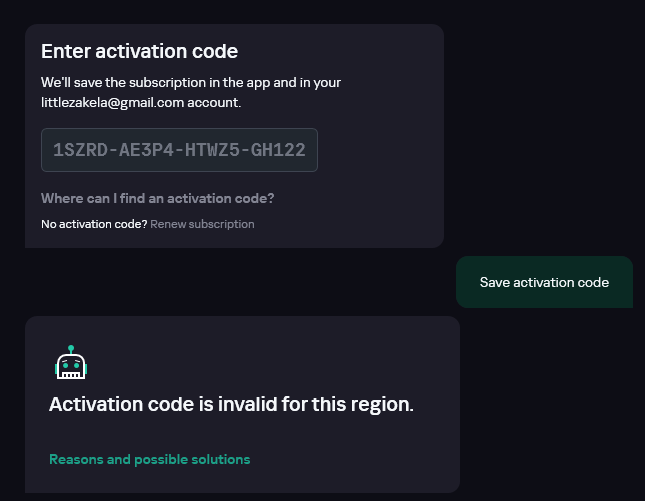Place cursor on the AE3P4 code segment
645x501 pixels.
(146, 150)
